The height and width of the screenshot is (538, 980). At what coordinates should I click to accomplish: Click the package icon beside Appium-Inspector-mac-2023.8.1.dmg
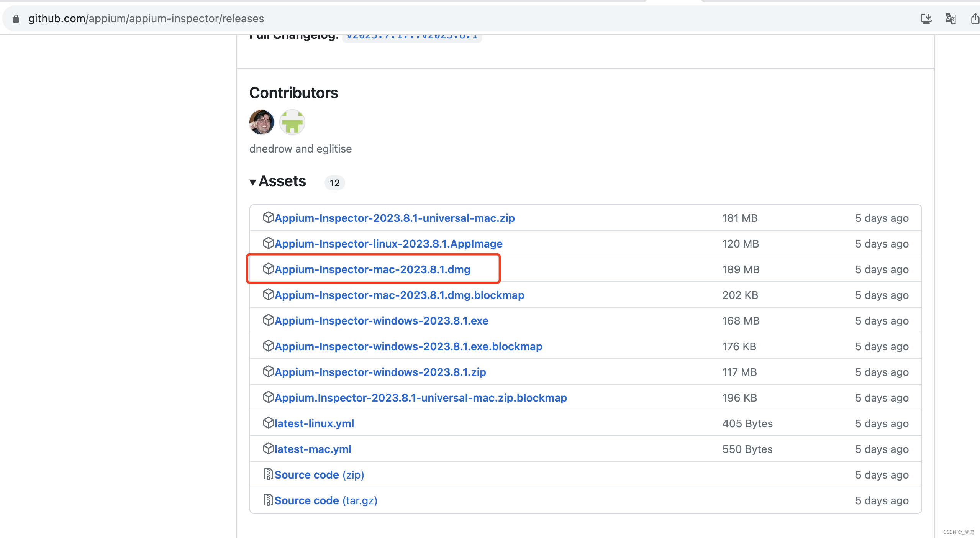(x=269, y=269)
